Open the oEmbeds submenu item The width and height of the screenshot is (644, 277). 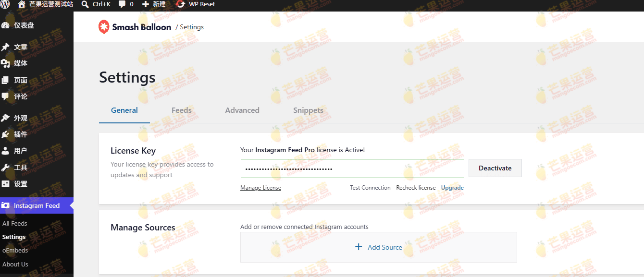pyautogui.click(x=15, y=251)
